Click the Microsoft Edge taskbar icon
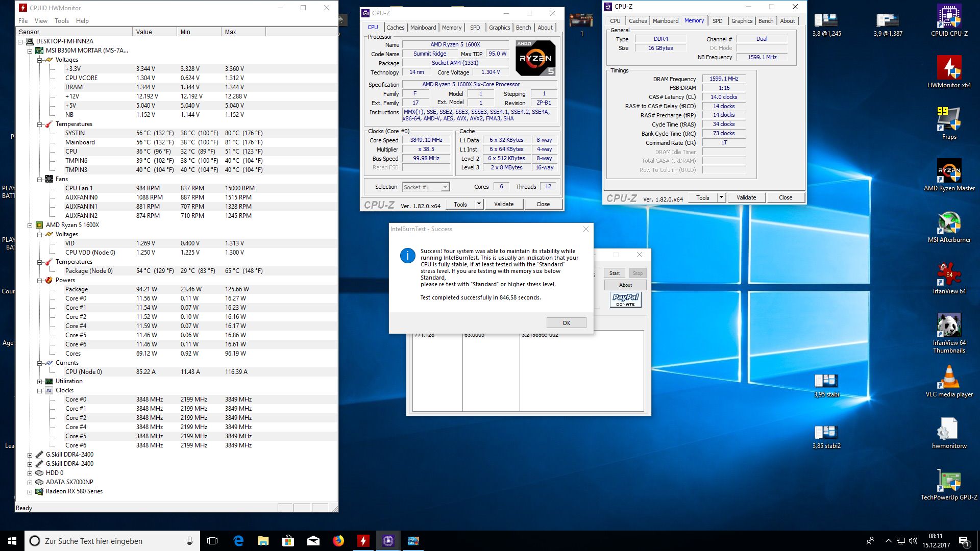 (238, 541)
